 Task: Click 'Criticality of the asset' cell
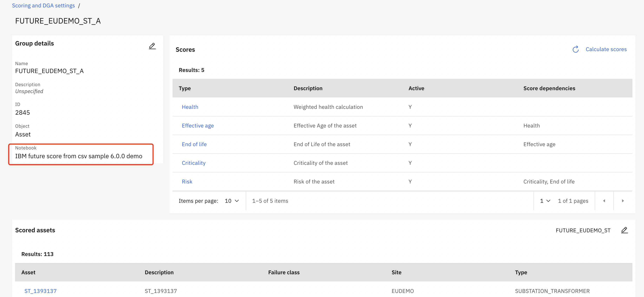[x=320, y=163]
